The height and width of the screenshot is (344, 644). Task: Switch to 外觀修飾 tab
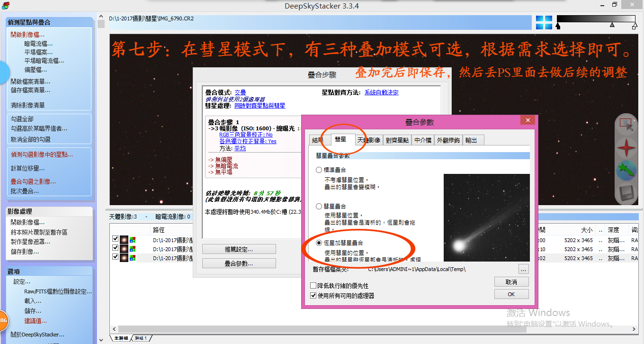[448, 140]
